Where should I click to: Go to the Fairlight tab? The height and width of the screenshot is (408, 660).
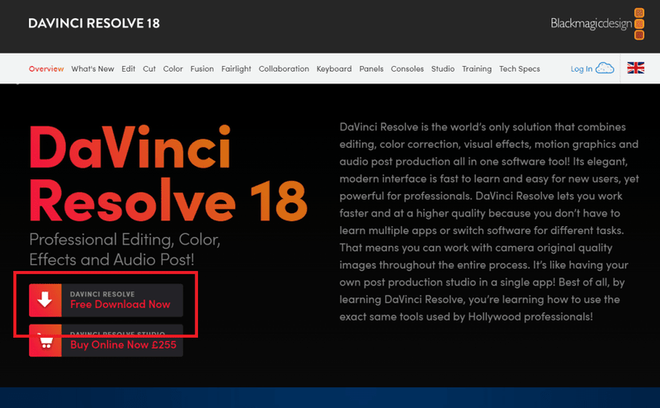point(236,69)
